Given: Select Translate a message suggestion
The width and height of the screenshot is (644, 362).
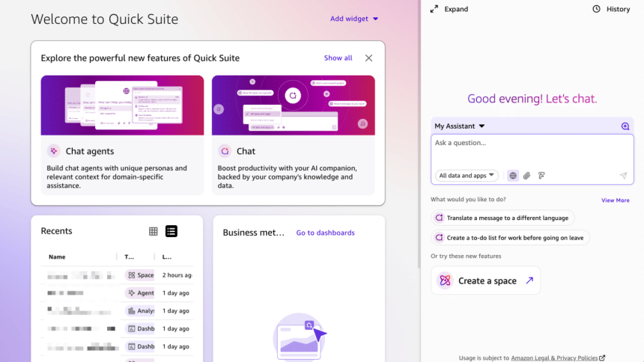Looking at the screenshot, I should tap(502, 218).
